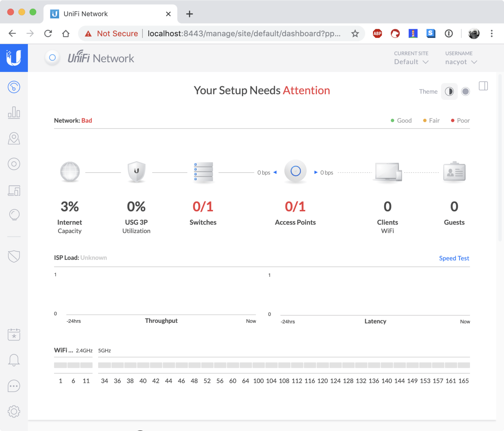Click the Chrome profile avatar
504x431 pixels.
tap(474, 34)
